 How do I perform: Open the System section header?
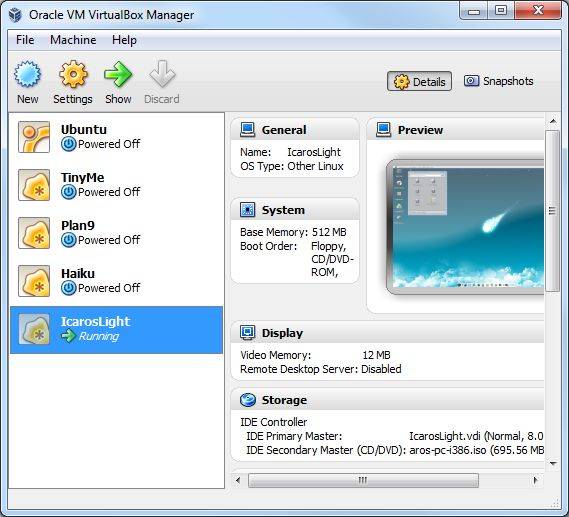click(295, 210)
